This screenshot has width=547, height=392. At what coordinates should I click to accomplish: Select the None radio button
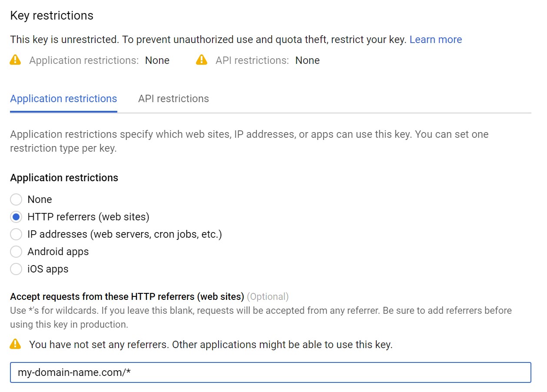16,199
